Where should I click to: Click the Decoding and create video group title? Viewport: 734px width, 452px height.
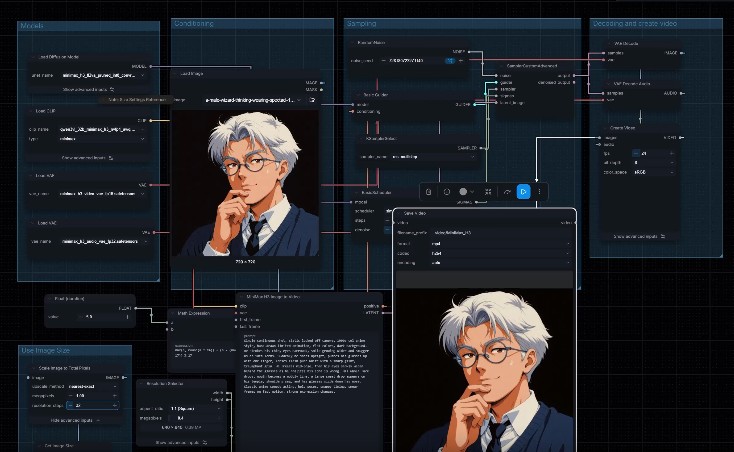click(635, 23)
